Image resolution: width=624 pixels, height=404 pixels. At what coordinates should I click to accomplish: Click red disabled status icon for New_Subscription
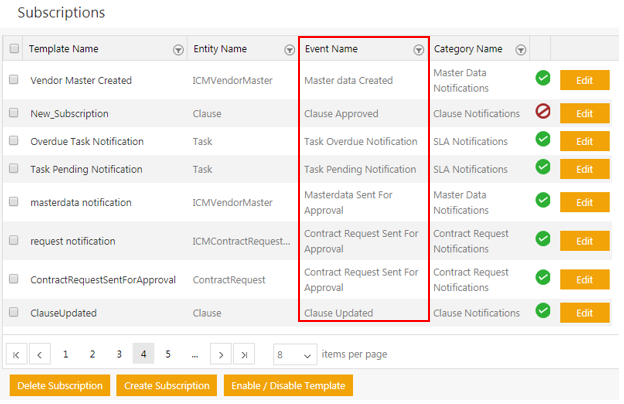tap(543, 112)
